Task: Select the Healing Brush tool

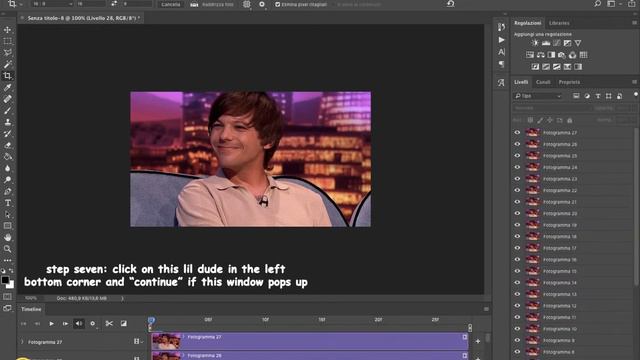Action: coord(7,99)
